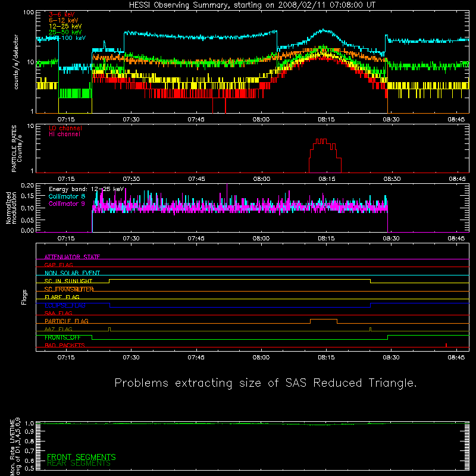The height and width of the screenshot is (476, 476).
Task: Click the SC_TRANSMITTER flag label
Action: pyautogui.click(x=69, y=289)
